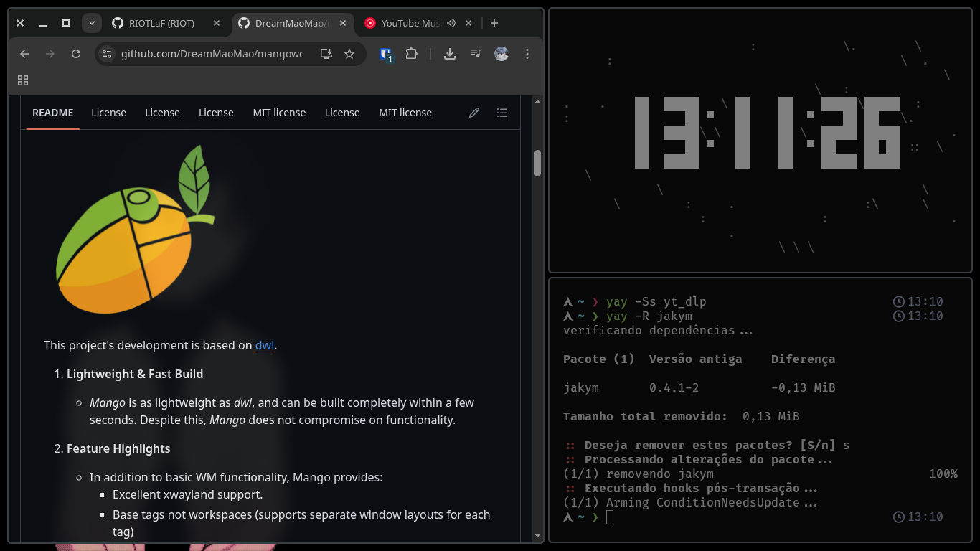Close the RIOTLaF (RIOT) tab
The width and height of the screenshot is (980, 551).
pyautogui.click(x=217, y=23)
